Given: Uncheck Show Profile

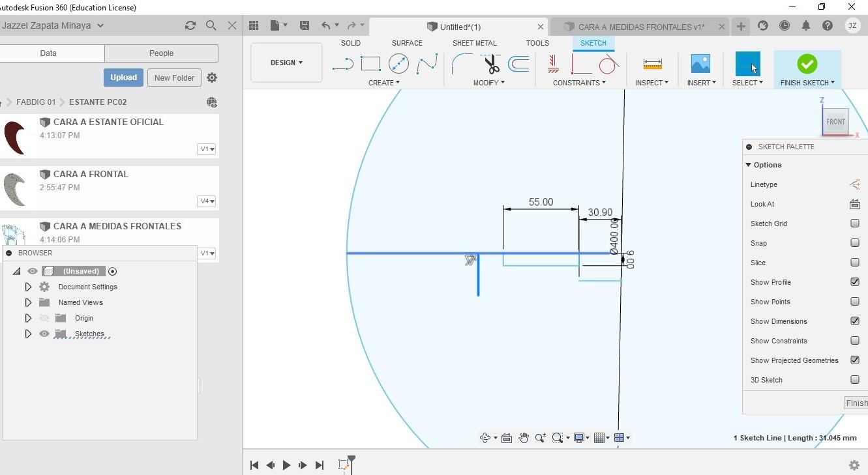Looking at the screenshot, I should pos(855,282).
